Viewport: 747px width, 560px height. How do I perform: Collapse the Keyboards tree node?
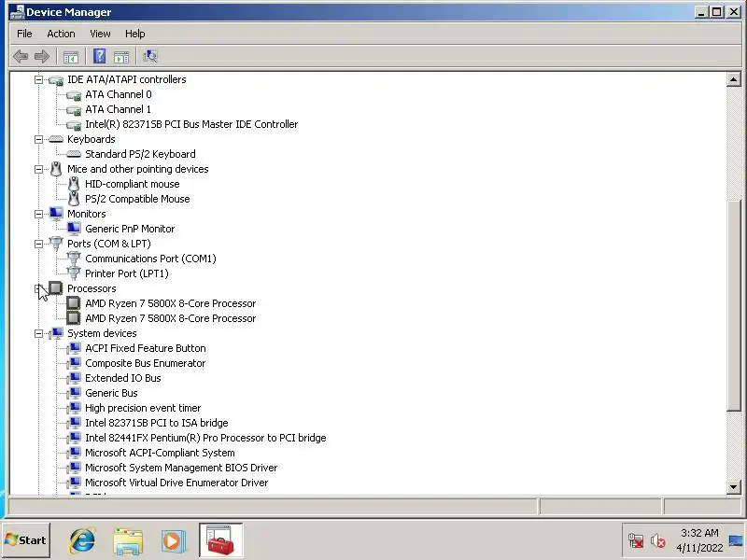pyautogui.click(x=38, y=139)
